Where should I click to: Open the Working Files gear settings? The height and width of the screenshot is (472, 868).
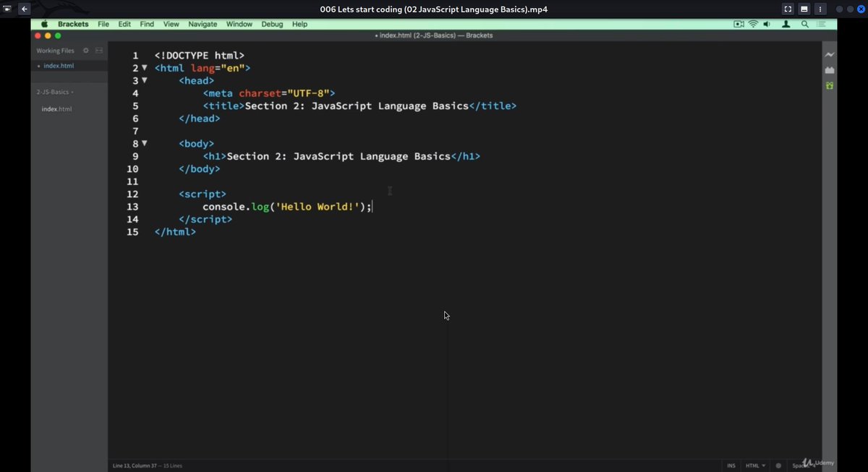tap(86, 51)
